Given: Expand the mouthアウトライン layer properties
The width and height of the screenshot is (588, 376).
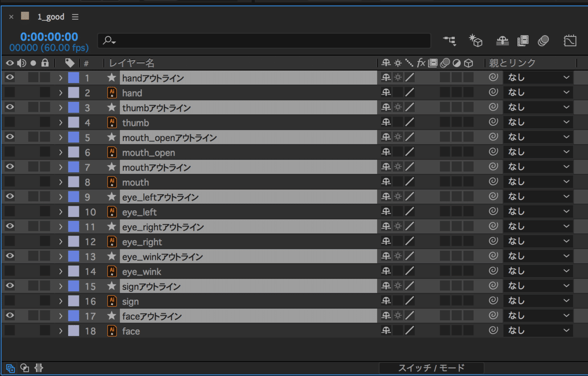Looking at the screenshot, I should [61, 167].
